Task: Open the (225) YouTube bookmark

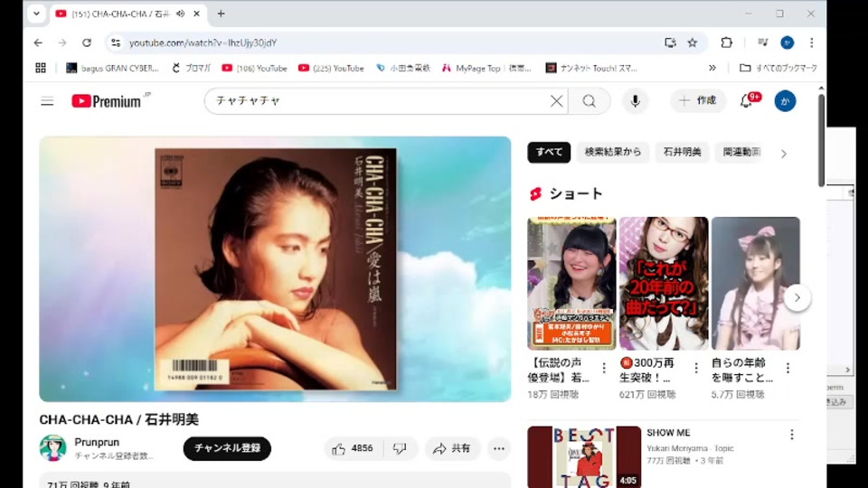Action: click(331, 68)
